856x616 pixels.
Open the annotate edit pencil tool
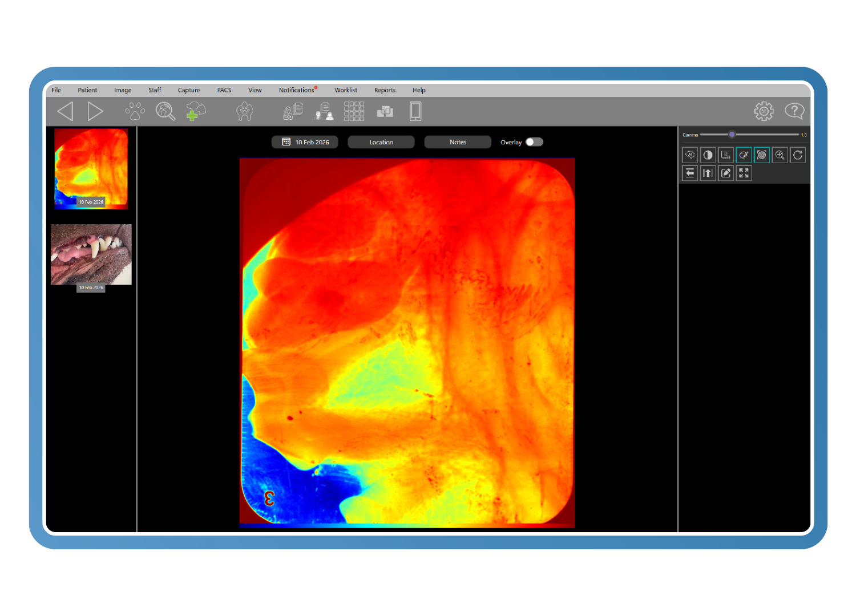tap(726, 173)
